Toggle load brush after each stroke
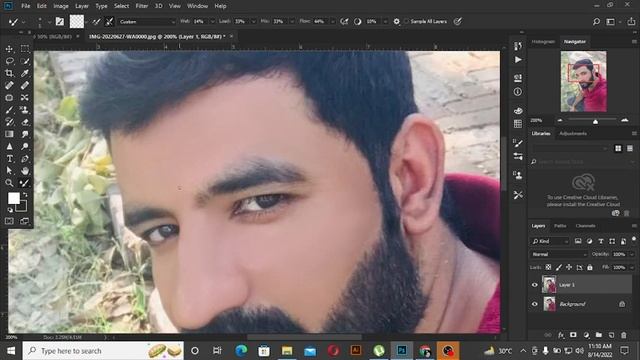Screen dimensions: 640x360 pos(96,22)
